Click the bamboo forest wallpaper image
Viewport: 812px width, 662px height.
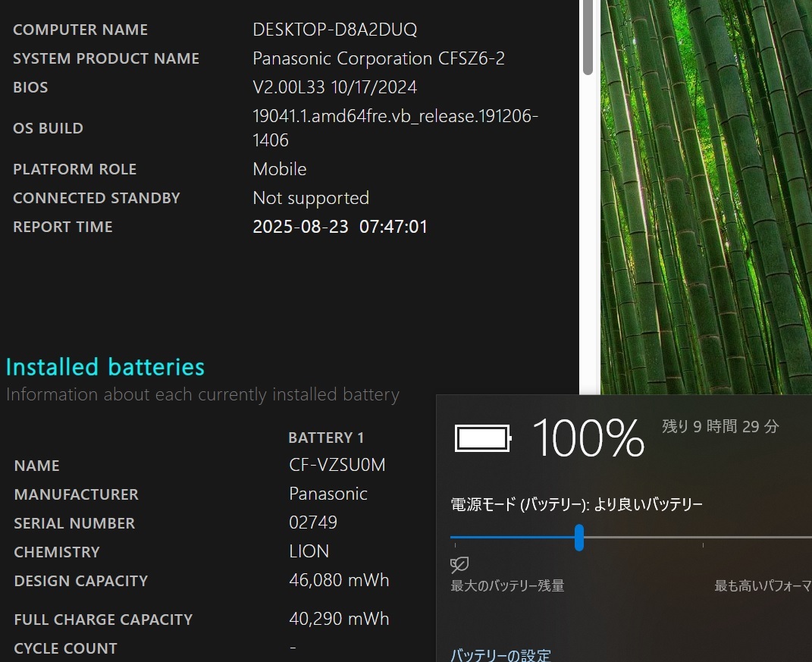[706, 197]
